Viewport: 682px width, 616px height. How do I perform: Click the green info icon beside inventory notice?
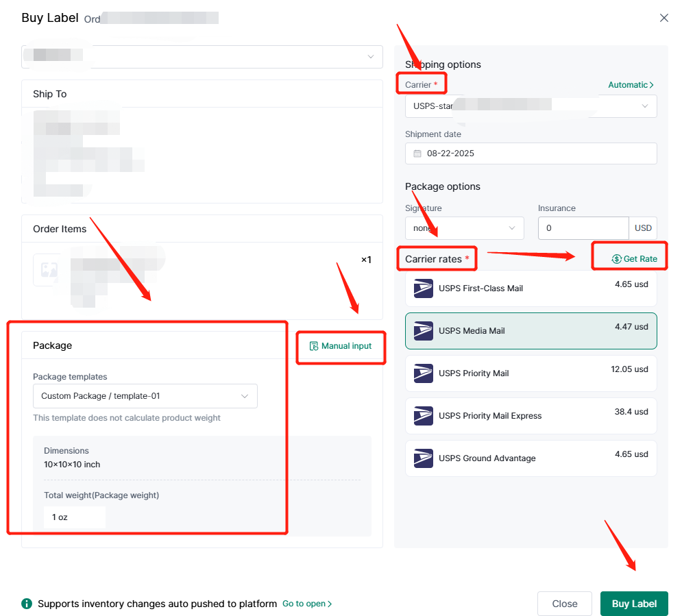click(27, 604)
